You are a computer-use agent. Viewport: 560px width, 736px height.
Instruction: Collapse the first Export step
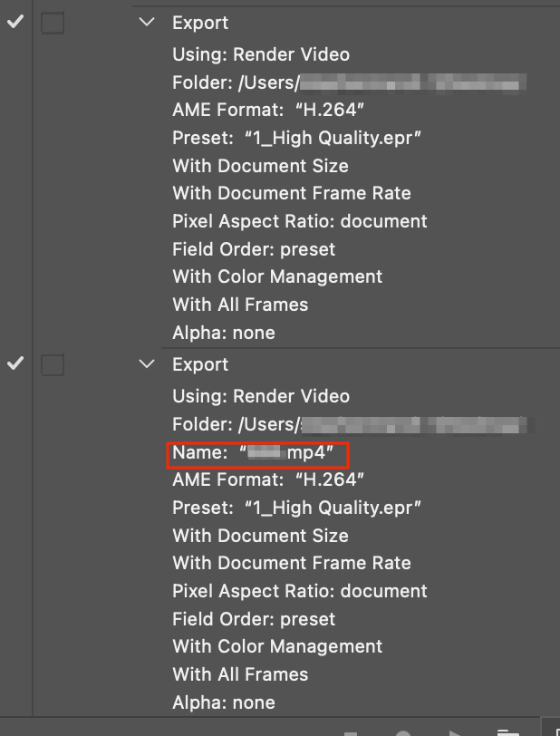pyautogui.click(x=148, y=23)
